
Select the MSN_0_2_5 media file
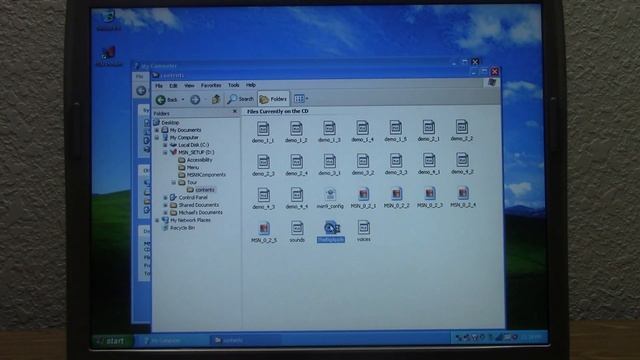pyautogui.click(x=264, y=229)
